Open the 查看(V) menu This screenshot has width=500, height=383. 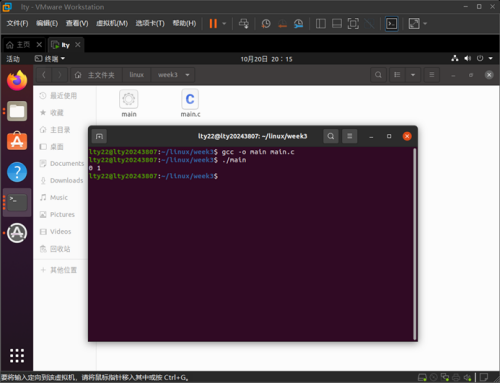pyautogui.click(x=77, y=23)
